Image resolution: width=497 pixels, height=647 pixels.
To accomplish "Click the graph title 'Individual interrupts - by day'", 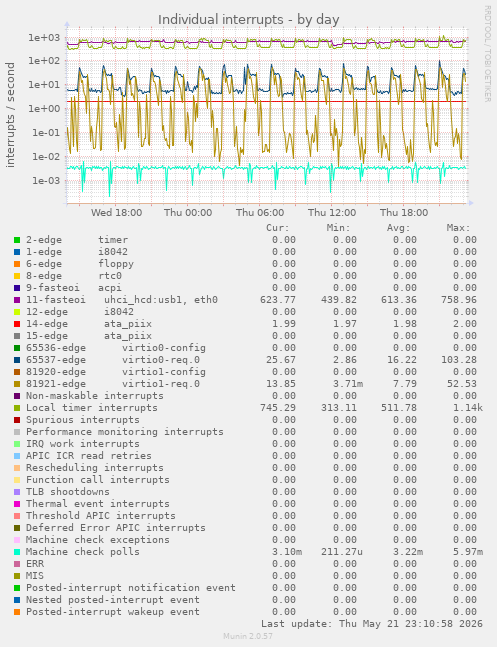I will pyautogui.click(x=248, y=19).
